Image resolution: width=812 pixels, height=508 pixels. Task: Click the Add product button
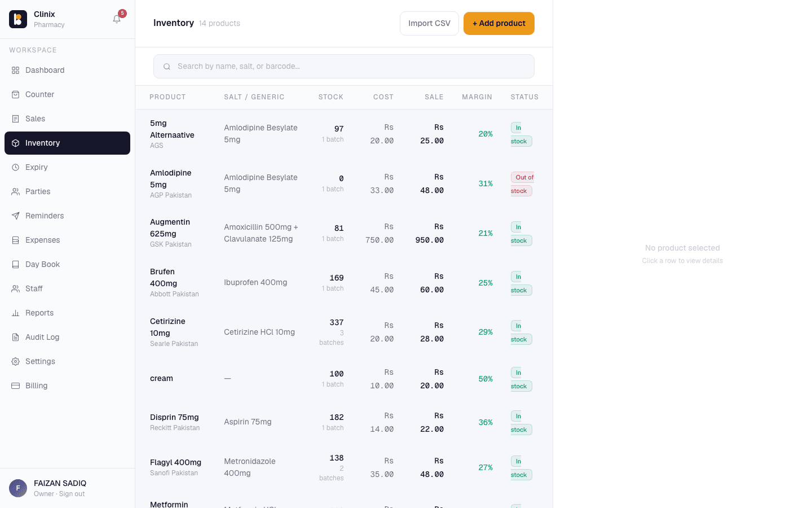(x=499, y=24)
